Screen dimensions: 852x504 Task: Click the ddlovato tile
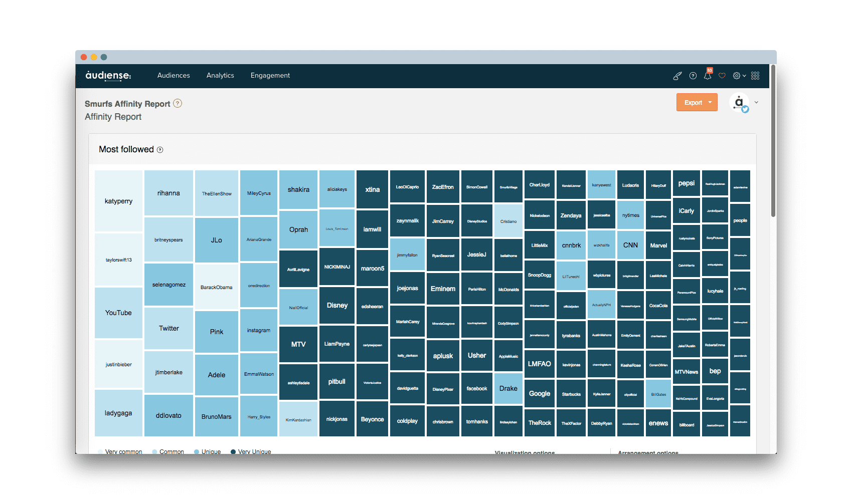click(x=168, y=415)
